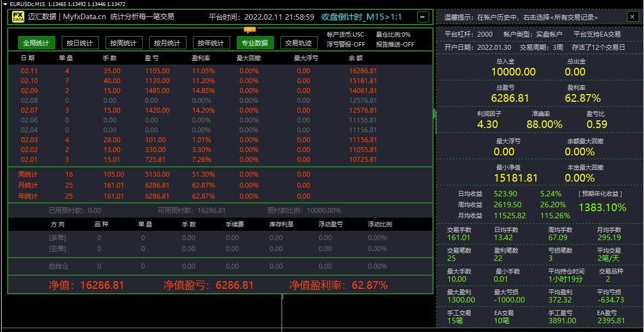
Task: Select the 02.07 date row
Action: pos(220,110)
